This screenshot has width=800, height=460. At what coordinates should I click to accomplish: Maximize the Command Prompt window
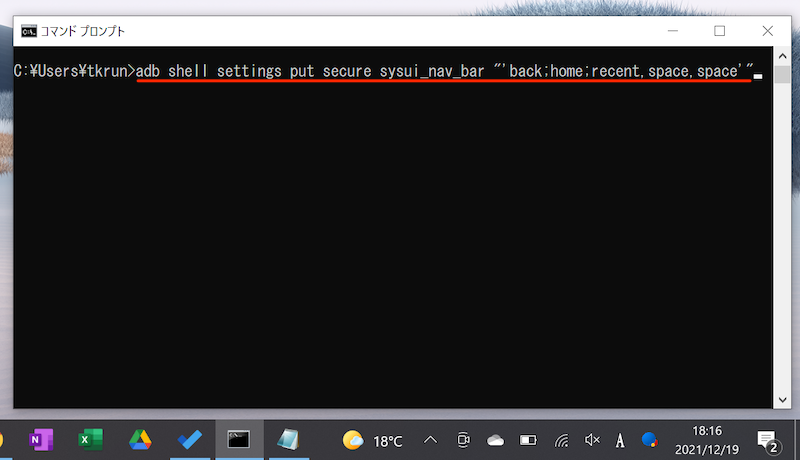[719, 31]
